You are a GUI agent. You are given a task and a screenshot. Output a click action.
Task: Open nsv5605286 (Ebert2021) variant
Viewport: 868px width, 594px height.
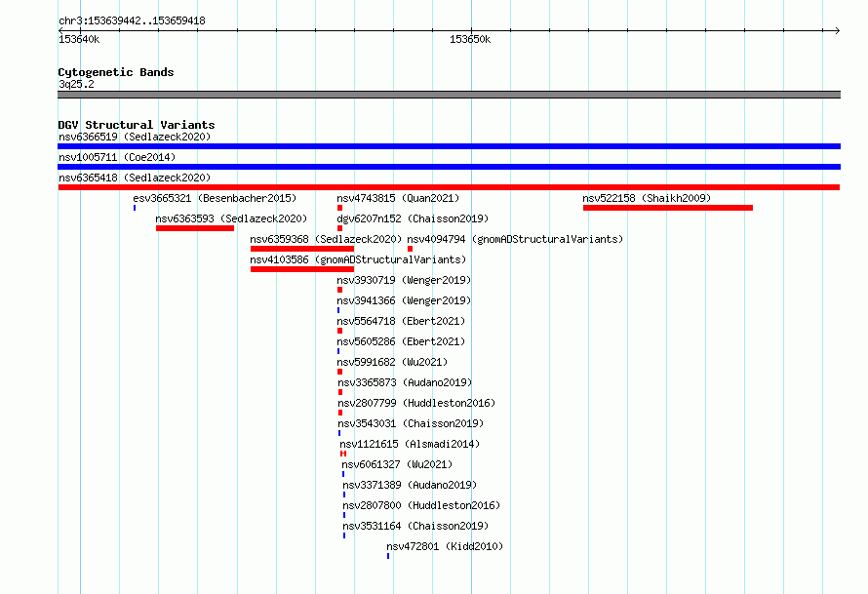pos(401,341)
